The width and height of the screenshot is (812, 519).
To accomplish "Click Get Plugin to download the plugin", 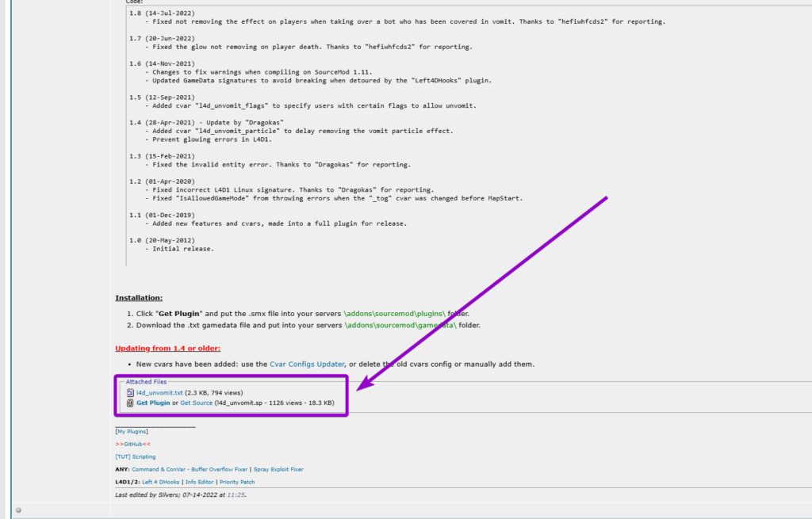I will [x=152, y=403].
